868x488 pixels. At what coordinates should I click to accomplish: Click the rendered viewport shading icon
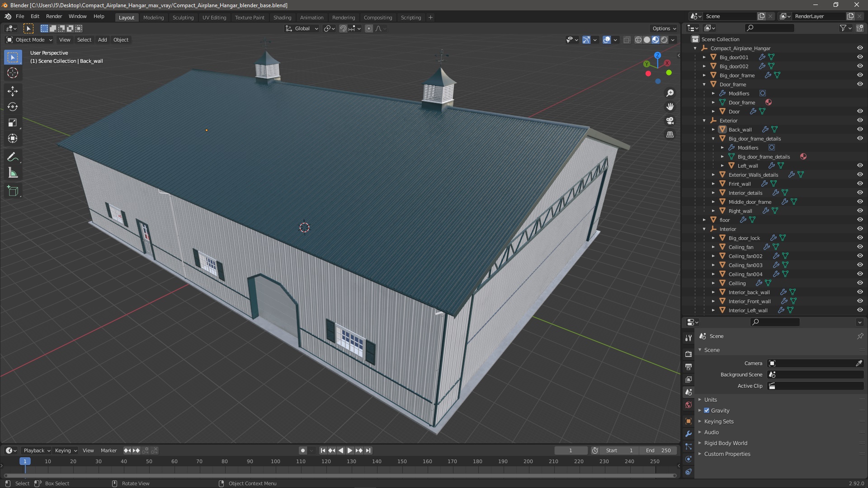pos(664,39)
